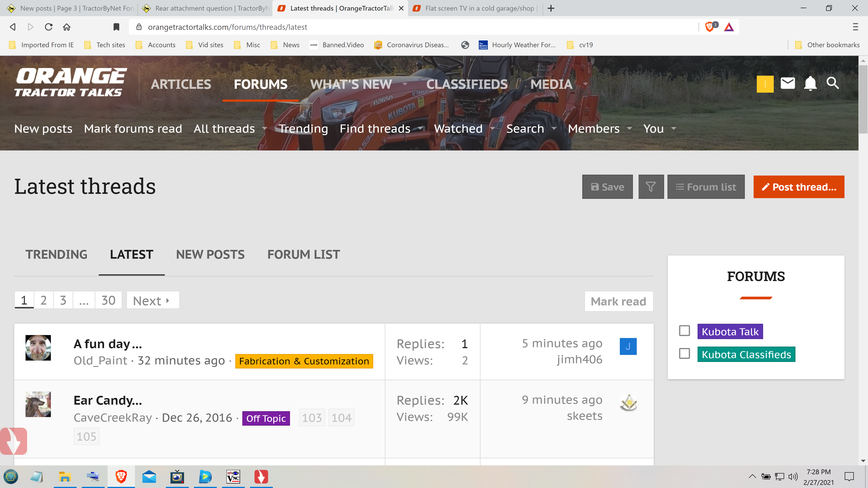Click the Brave Shields lion icon
This screenshot has height=488, width=868.
coord(709,27)
